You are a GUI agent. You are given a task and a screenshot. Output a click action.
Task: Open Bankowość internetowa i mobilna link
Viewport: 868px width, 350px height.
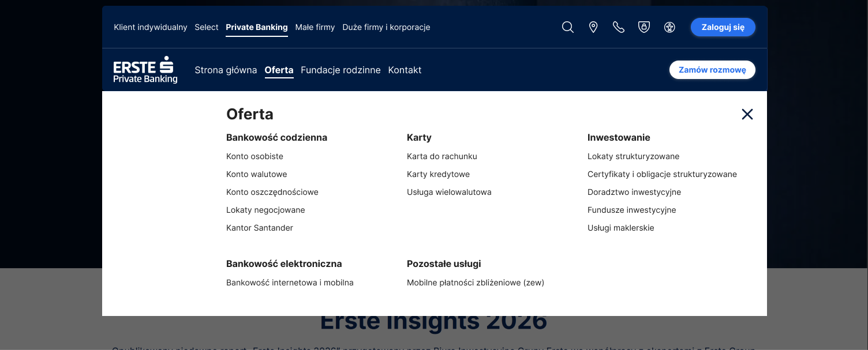[x=290, y=283]
